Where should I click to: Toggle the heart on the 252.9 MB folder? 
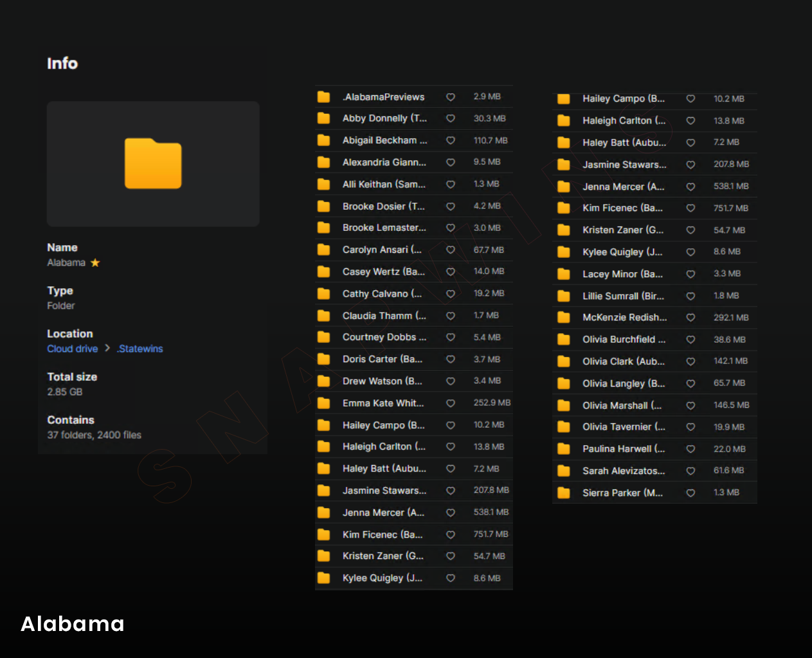pyautogui.click(x=451, y=403)
